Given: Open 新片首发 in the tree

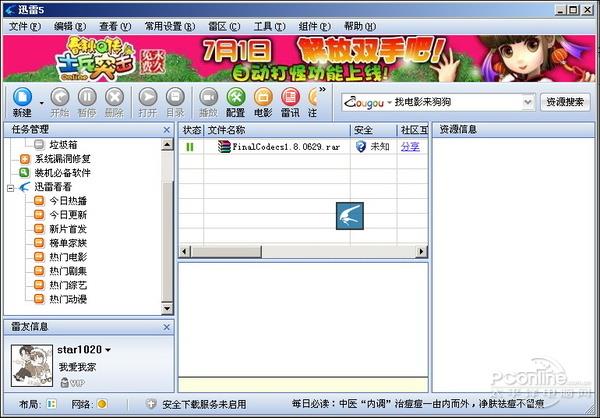Looking at the screenshot, I should [x=68, y=229].
